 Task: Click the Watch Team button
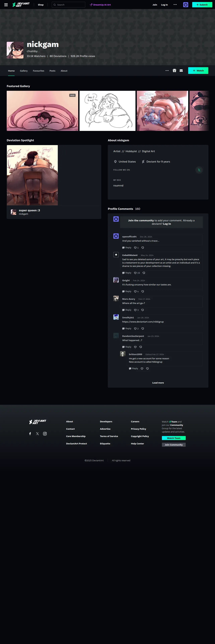click(174, 438)
